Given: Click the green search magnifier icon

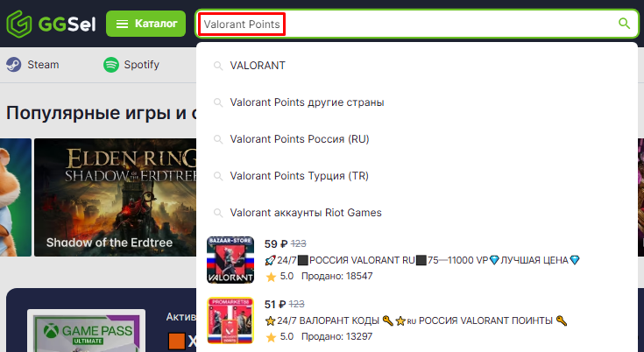Looking at the screenshot, I should pyautogui.click(x=624, y=24).
